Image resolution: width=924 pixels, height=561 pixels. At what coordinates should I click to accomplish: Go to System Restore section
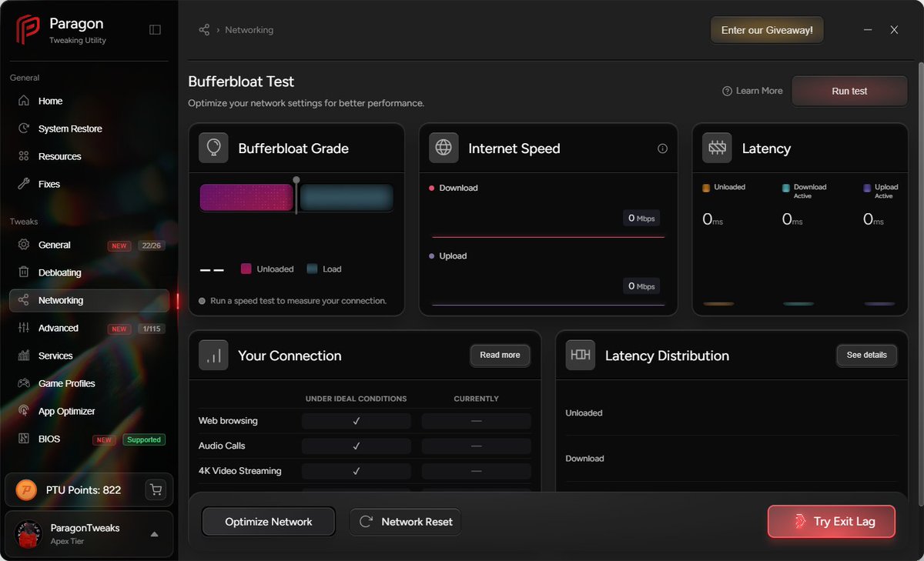[89, 129]
